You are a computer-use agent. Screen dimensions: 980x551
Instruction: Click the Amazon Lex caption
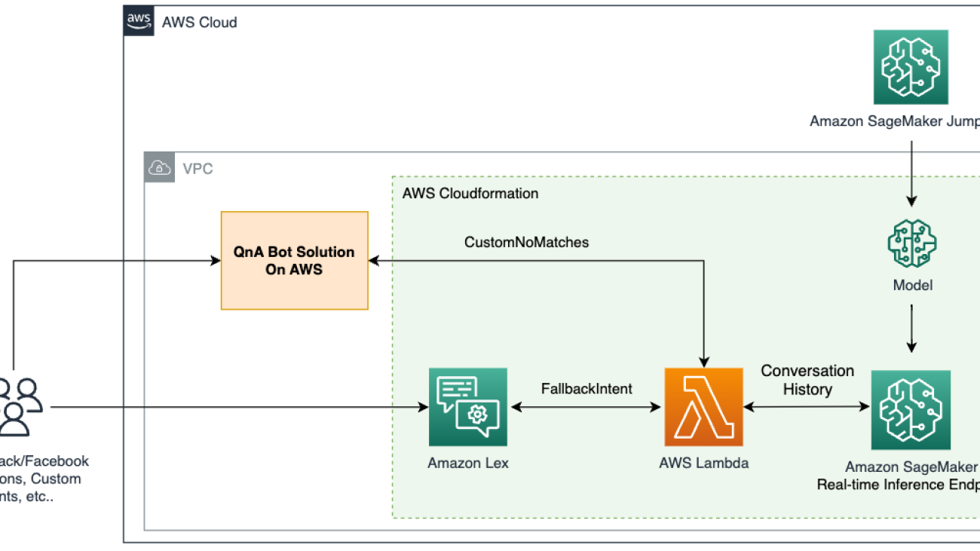point(468,463)
